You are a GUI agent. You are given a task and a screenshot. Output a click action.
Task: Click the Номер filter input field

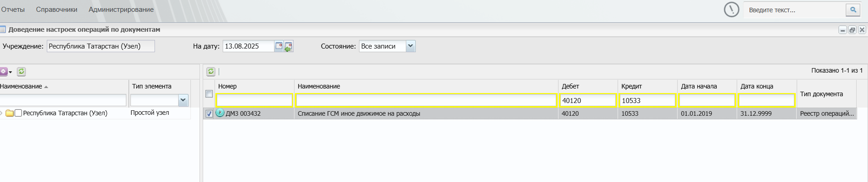click(x=254, y=100)
